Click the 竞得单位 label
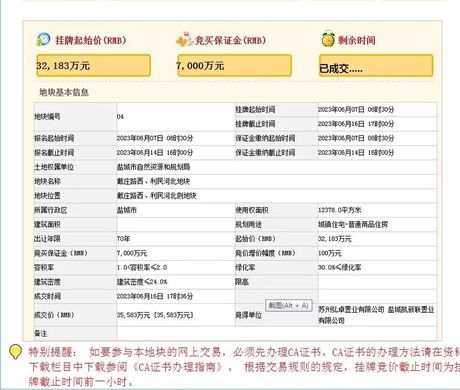Viewport: 460px width, 390px height. point(249,315)
